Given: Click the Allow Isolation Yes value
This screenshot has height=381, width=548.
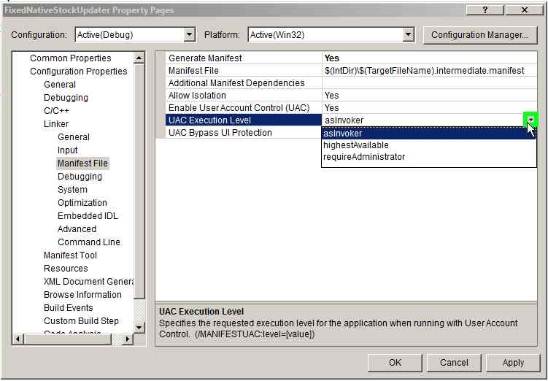Looking at the screenshot, I should (332, 95).
